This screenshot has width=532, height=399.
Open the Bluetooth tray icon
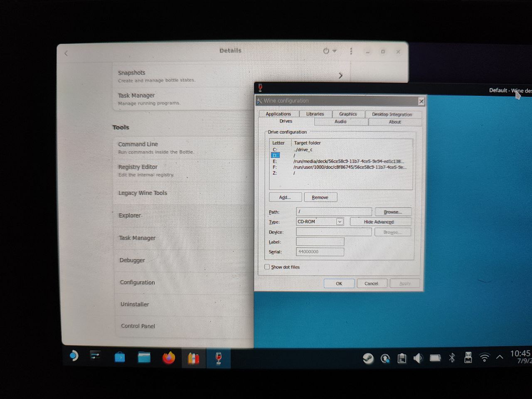pos(452,358)
